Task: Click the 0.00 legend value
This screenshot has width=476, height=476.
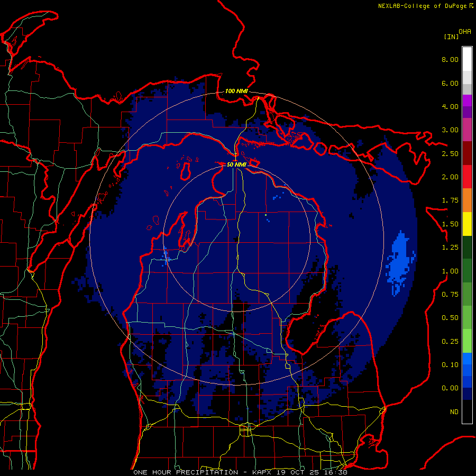Action: 450,388
